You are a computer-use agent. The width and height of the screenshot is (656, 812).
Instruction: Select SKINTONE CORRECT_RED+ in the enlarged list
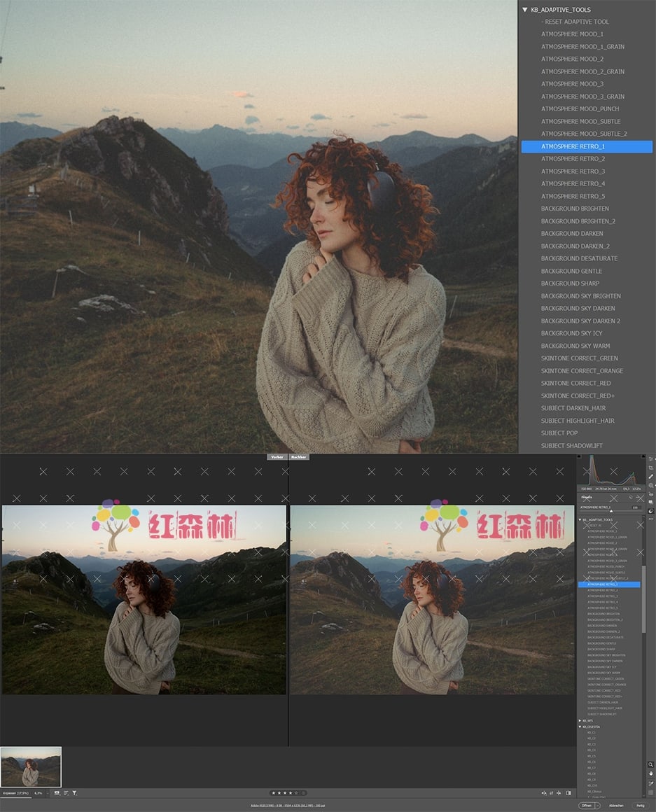coord(578,395)
